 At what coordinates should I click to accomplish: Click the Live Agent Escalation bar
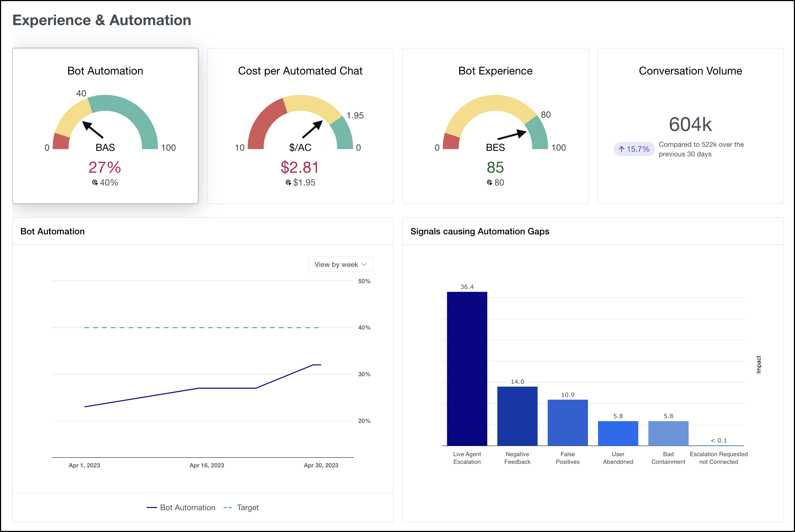[467, 369]
